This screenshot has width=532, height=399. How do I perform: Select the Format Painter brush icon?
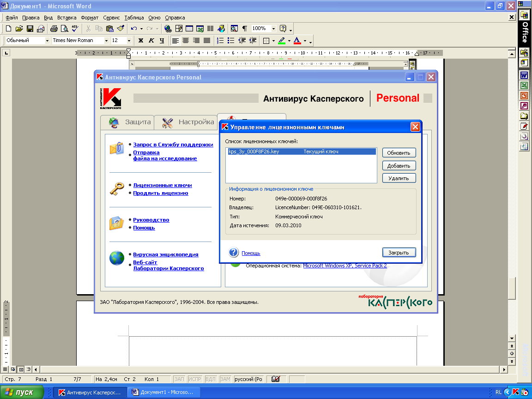[121, 29]
